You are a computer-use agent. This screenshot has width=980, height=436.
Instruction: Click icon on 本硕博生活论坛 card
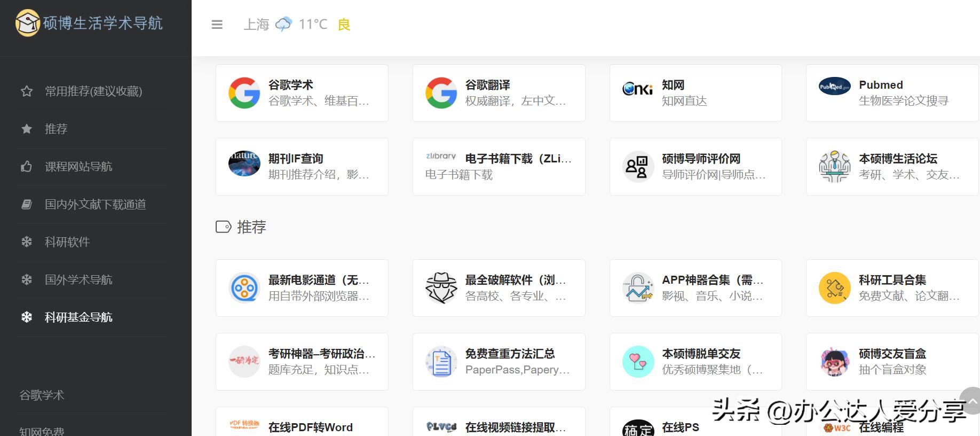point(835,167)
